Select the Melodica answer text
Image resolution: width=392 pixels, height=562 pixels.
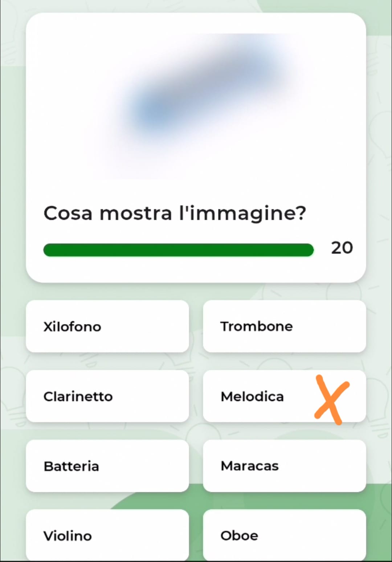(252, 396)
